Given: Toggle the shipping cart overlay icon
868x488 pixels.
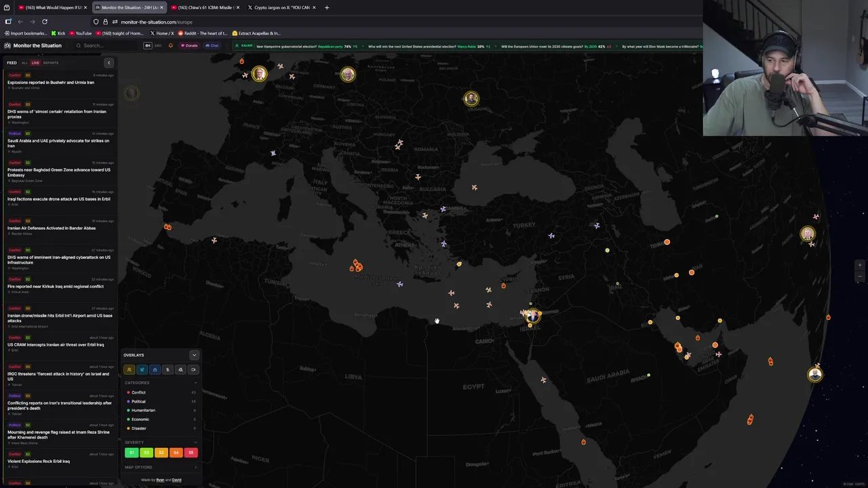Looking at the screenshot, I should pyautogui.click(x=142, y=369).
